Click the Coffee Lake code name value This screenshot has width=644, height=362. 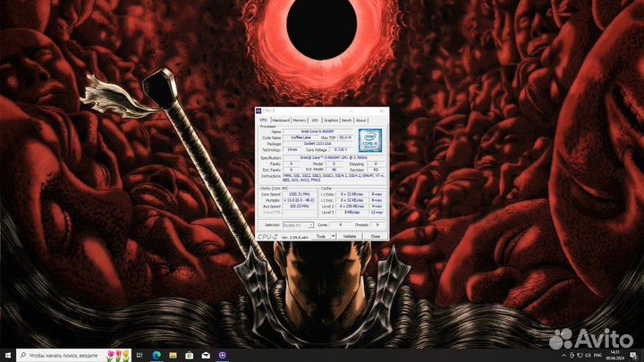tap(301, 138)
